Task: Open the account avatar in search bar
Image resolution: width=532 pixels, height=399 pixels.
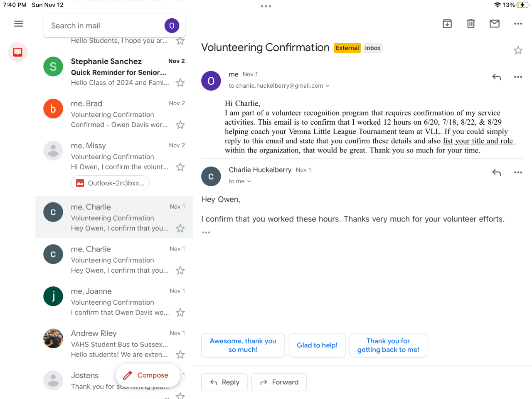Action: tap(172, 26)
